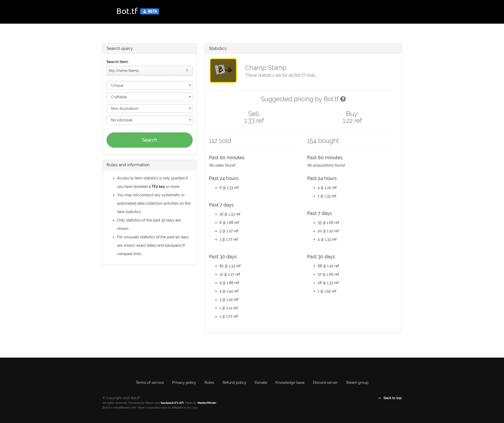504x423 pixels.
Task: Open Terms of service footer link
Action: (150, 383)
